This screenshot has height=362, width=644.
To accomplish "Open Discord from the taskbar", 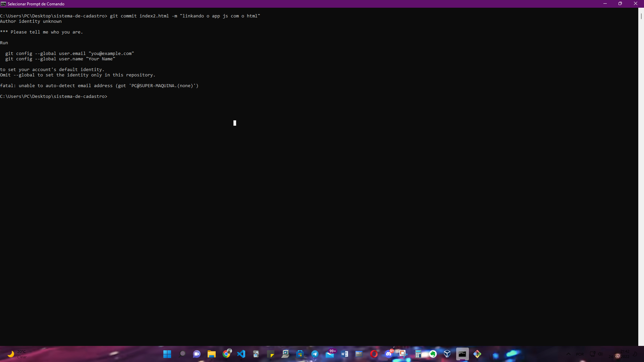I will pos(389,354).
